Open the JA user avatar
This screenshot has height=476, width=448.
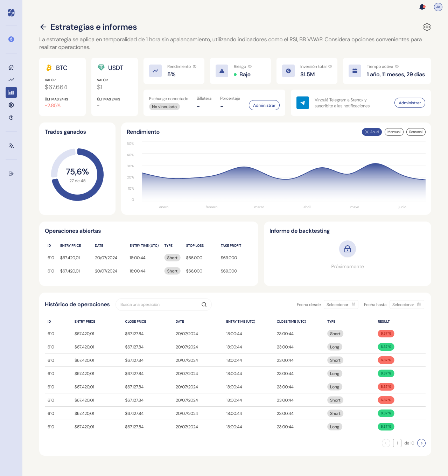click(x=438, y=7)
